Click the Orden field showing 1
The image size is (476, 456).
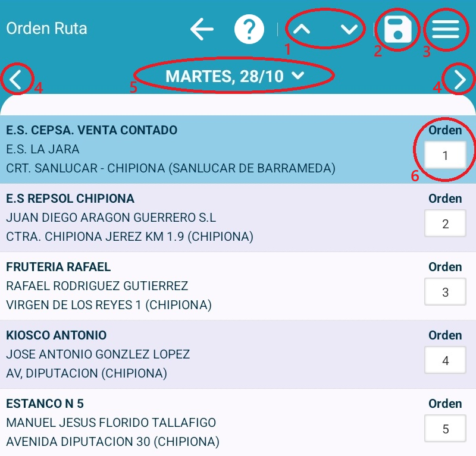click(445, 156)
